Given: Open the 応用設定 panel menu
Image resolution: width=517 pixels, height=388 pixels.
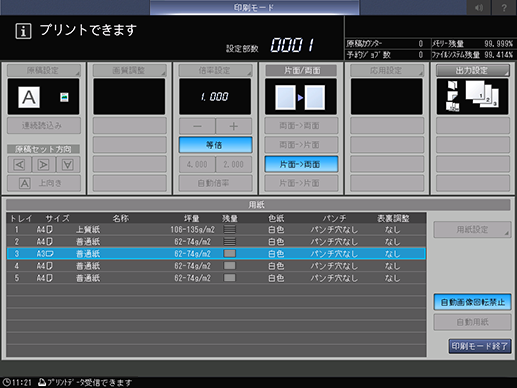Looking at the screenshot, I should (x=387, y=70).
